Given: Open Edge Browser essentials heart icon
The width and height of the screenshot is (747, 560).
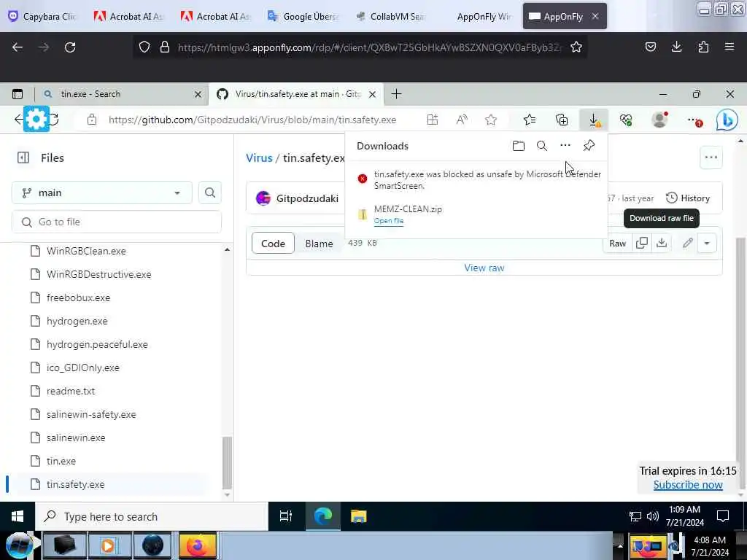Looking at the screenshot, I should click(626, 120).
